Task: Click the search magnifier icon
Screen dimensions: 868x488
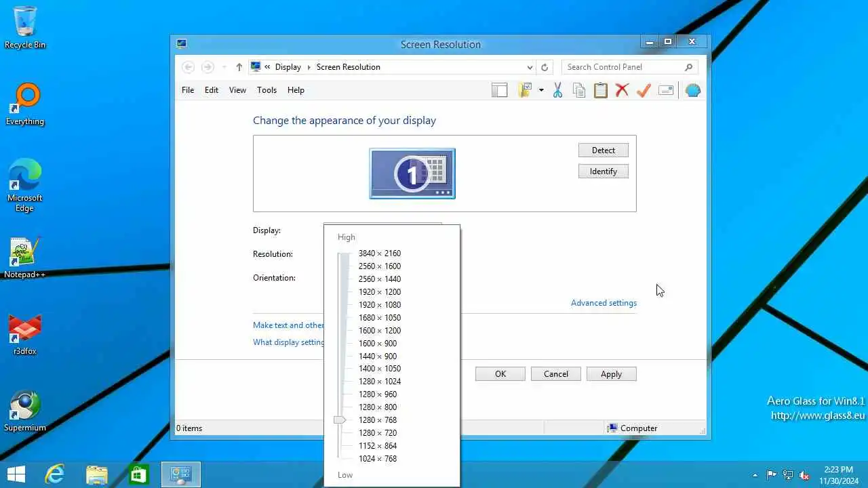Action: click(x=689, y=67)
